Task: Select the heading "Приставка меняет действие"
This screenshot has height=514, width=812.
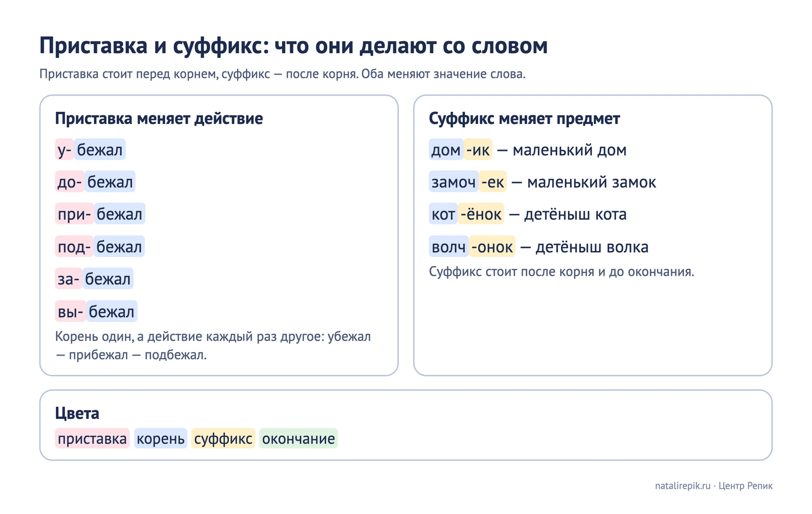Action: click(159, 119)
